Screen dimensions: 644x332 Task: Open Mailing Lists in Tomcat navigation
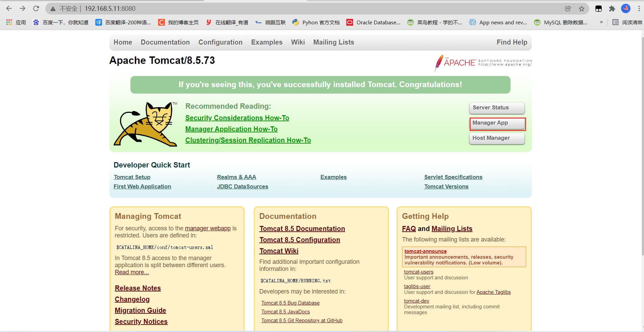point(333,42)
